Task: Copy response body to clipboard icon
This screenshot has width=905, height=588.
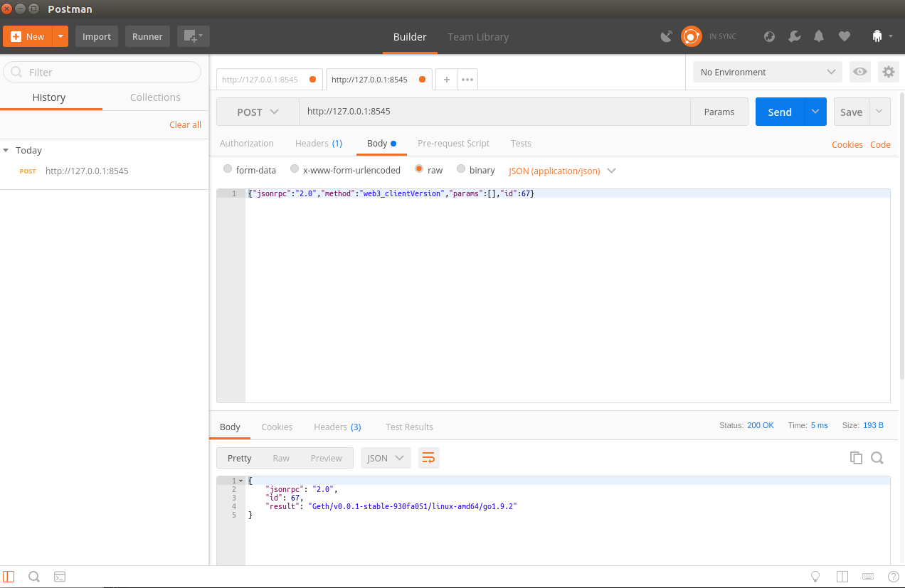Action: pyautogui.click(x=856, y=458)
